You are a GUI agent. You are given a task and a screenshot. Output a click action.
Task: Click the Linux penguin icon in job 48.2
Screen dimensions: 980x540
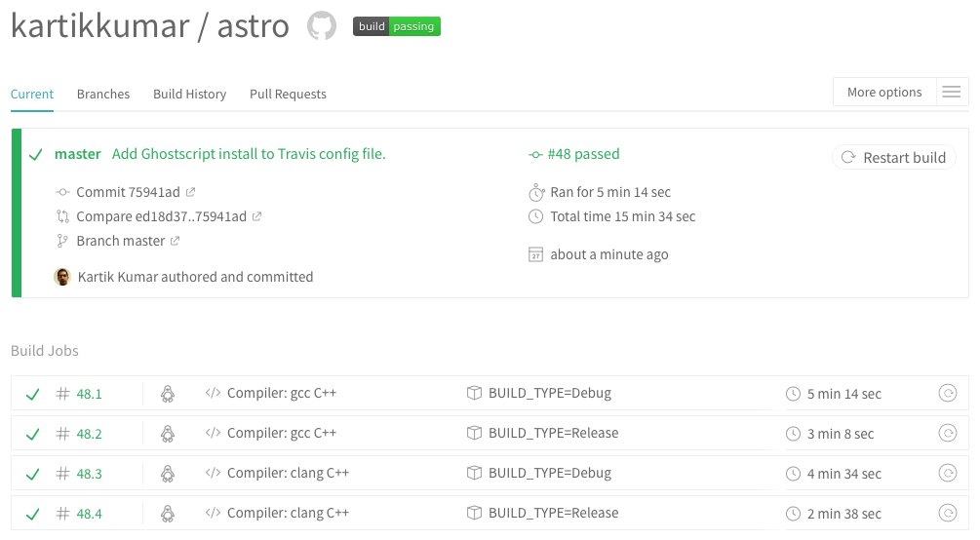click(168, 433)
